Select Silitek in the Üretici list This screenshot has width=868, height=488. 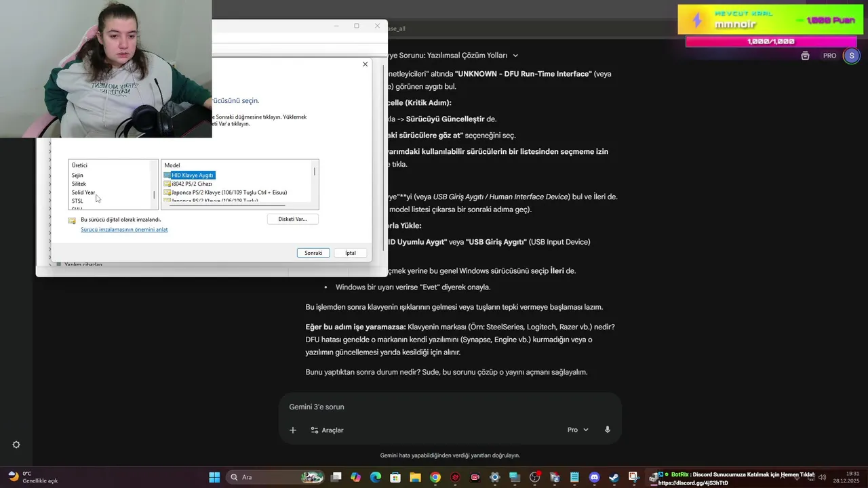pyautogui.click(x=79, y=184)
